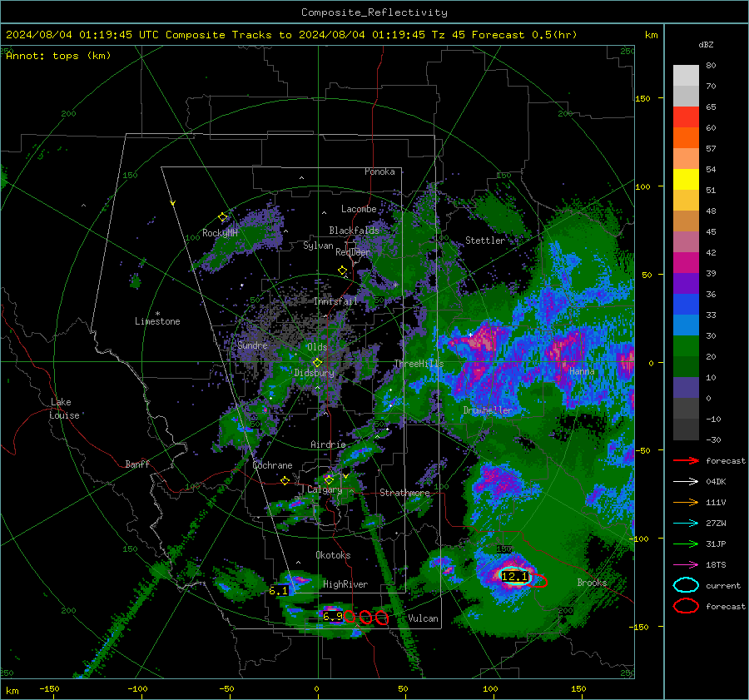Click the Brooks city label
749x700 pixels.
(592, 583)
